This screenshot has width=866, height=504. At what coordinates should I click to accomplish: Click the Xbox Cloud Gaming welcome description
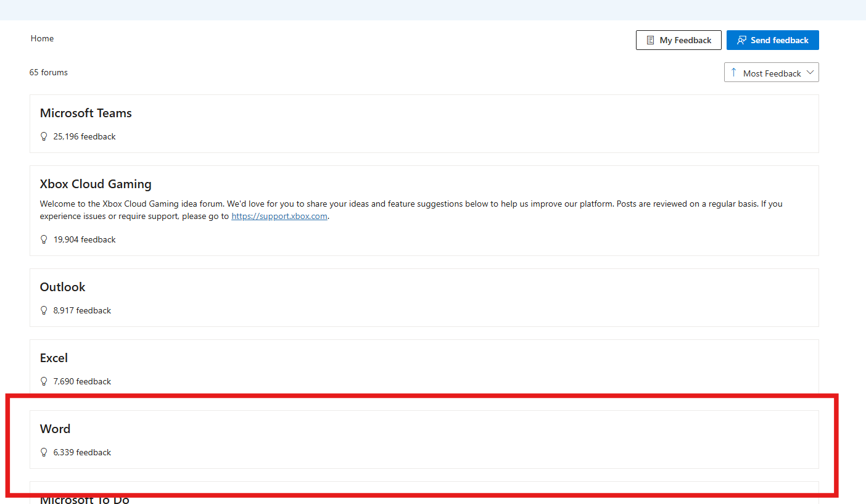[x=411, y=210]
